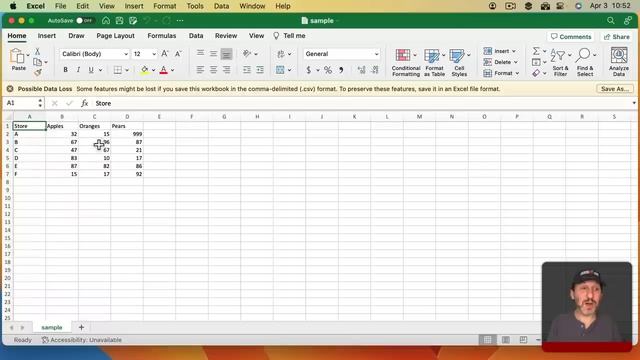640x360 pixels.
Task: Click increase decimal icon
Action: [361, 70]
